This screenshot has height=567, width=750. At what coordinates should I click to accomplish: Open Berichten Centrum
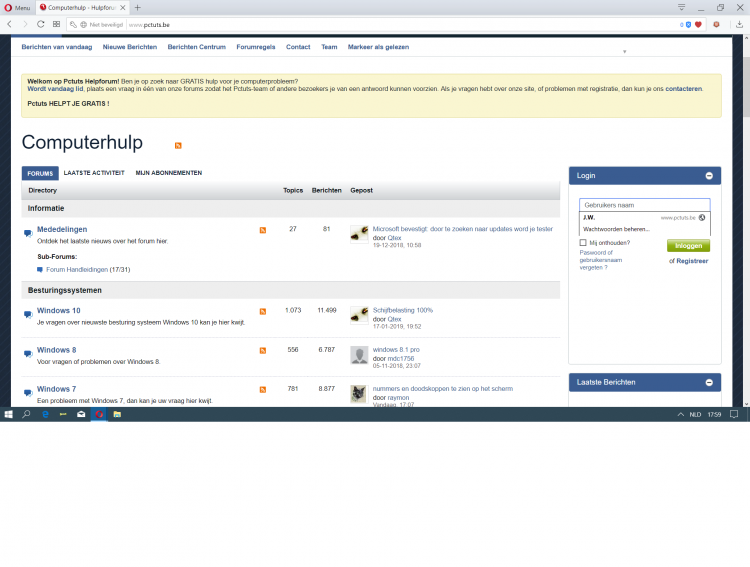pos(197,47)
